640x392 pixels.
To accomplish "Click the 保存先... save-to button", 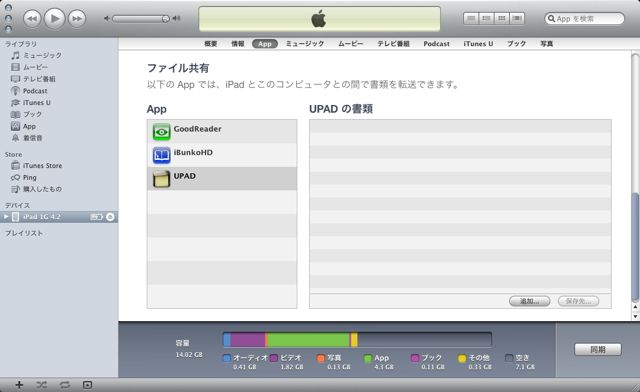I will click(x=578, y=301).
